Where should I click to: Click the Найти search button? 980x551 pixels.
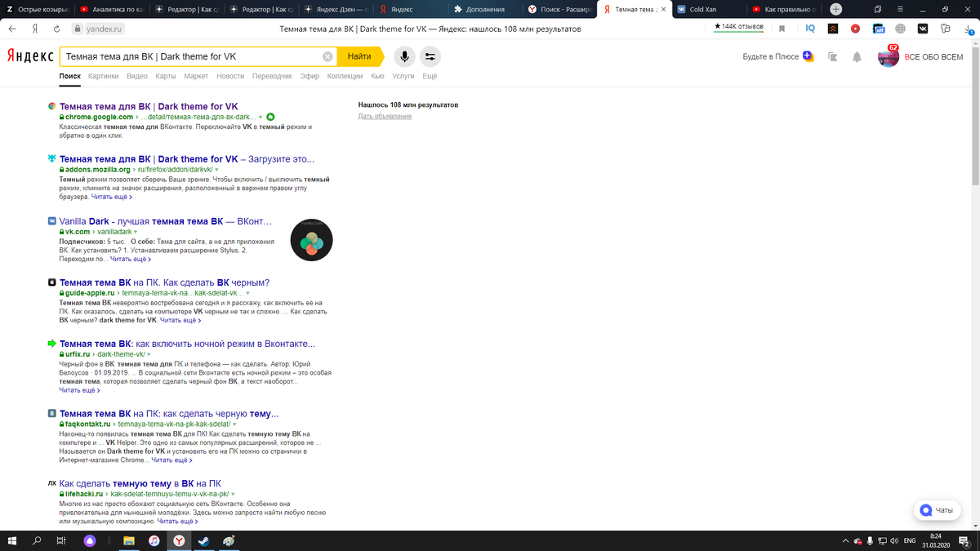coord(359,56)
